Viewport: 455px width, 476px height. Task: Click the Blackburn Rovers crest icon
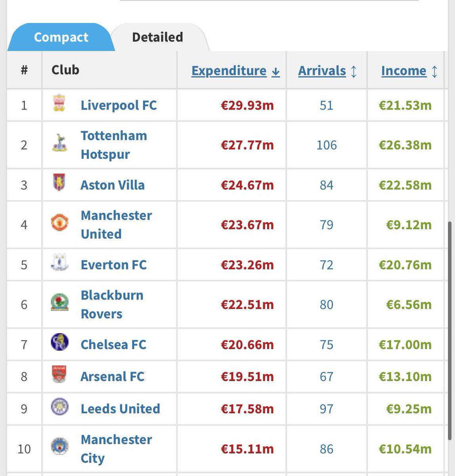click(x=59, y=303)
